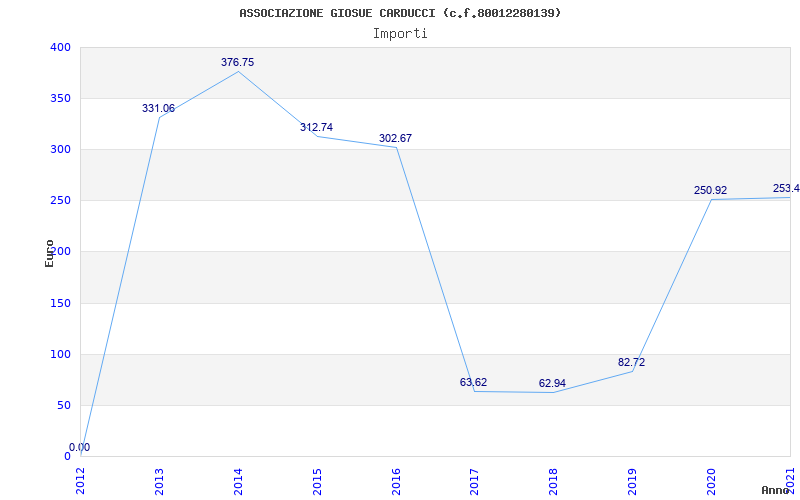Select the 376.75 data label
Viewport: 800px width, 500px height.
click(237, 62)
